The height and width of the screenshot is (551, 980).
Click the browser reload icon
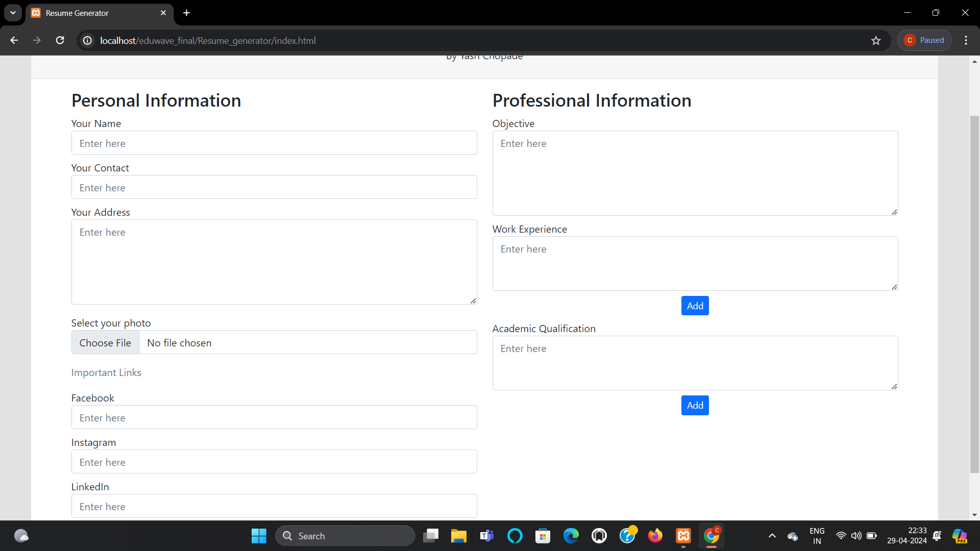[60, 40]
